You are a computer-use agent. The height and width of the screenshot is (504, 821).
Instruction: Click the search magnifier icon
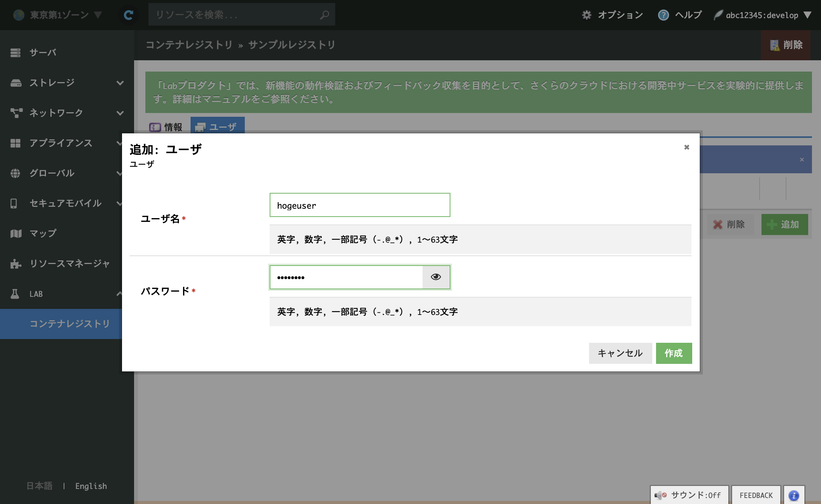(324, 15)
